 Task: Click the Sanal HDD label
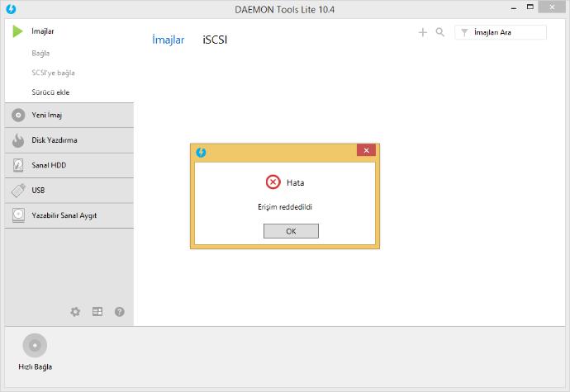[x=49, y=165]
